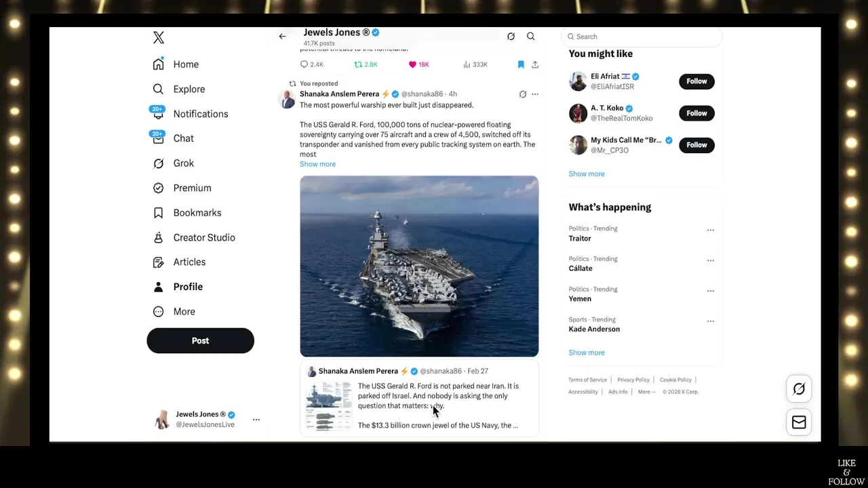
Task: Follow A. T. Koko
Action: pos(696,113)
